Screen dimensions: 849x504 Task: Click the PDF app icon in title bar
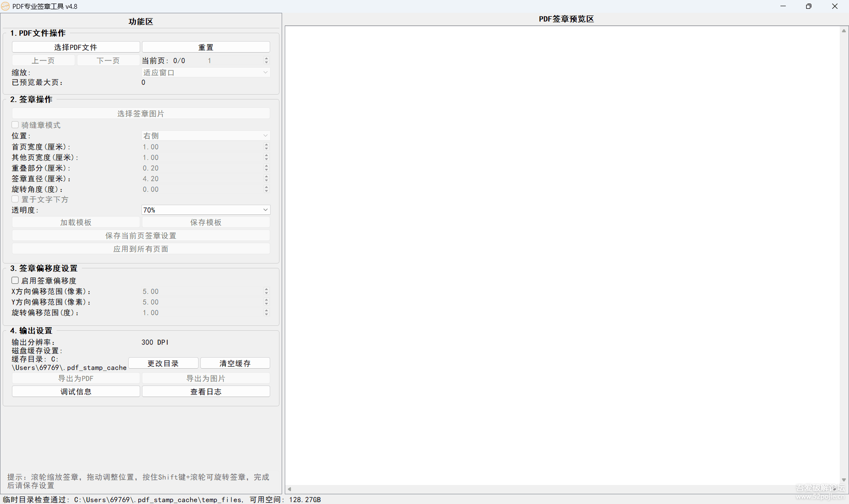(5, 6)
